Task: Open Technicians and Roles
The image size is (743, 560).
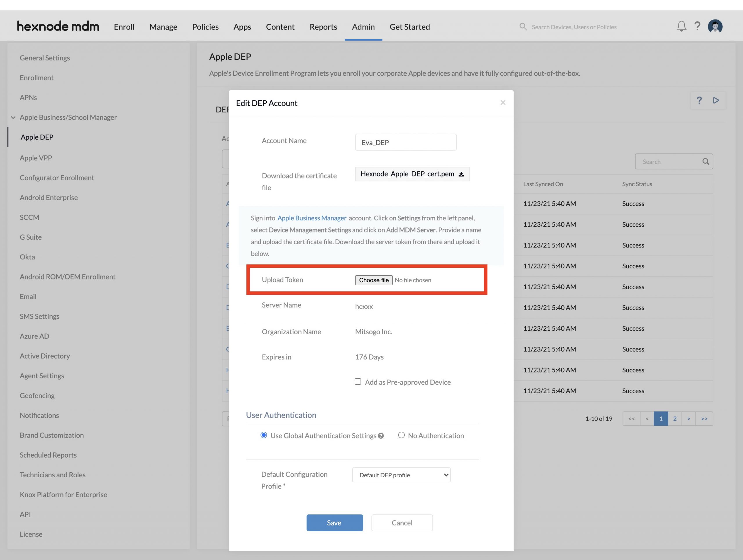Action: pos(53,475)
